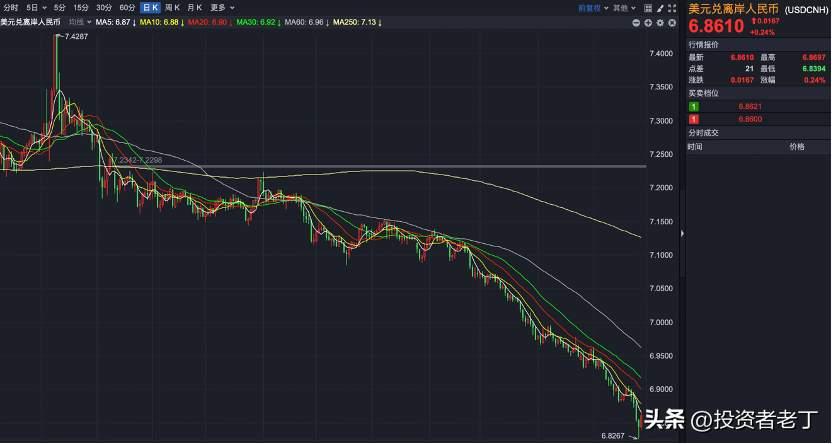This screenshot has width=832, height=444.
Task: Expand the 更多 more-periods dropdown
Action: click(222, 8)
